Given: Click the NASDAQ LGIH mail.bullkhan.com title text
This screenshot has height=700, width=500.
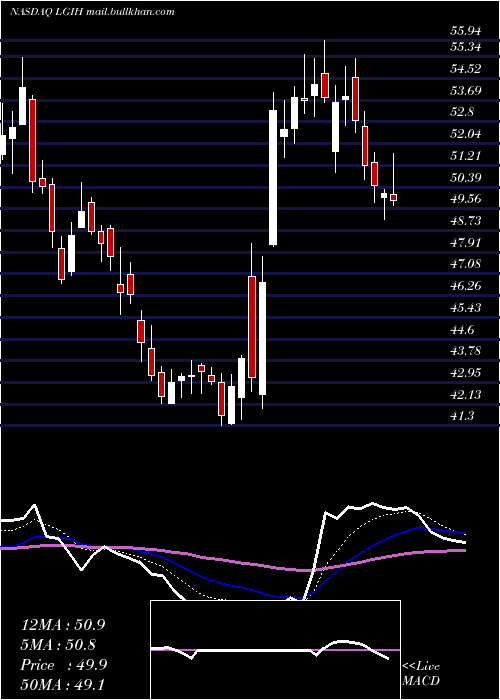Looking at the screenshot, I should point(92,12).
